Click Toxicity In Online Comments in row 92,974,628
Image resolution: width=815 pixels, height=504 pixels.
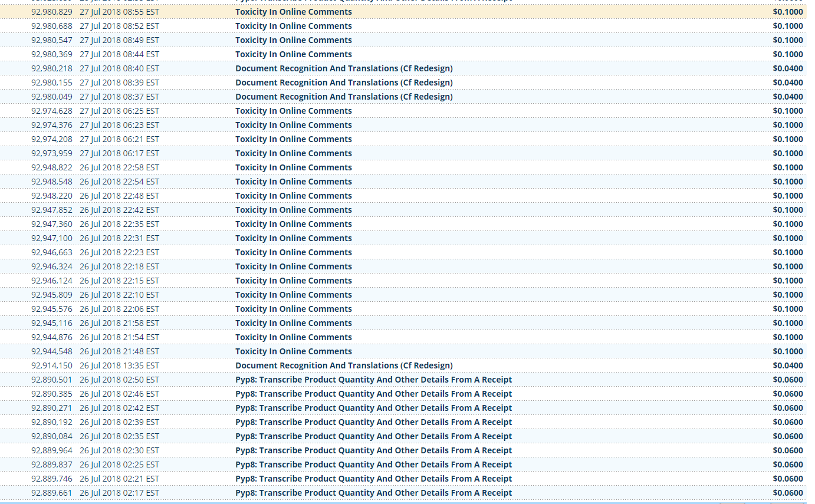294,111
